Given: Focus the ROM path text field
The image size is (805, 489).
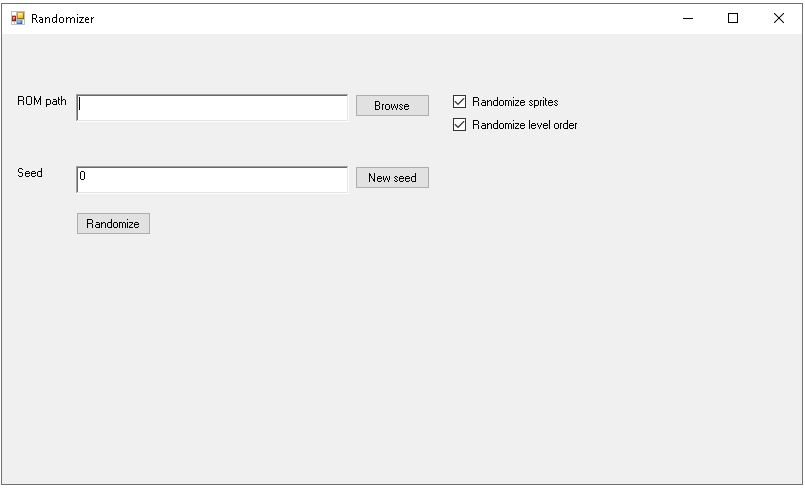Looking at the screenshot, I should click(212, 107).
